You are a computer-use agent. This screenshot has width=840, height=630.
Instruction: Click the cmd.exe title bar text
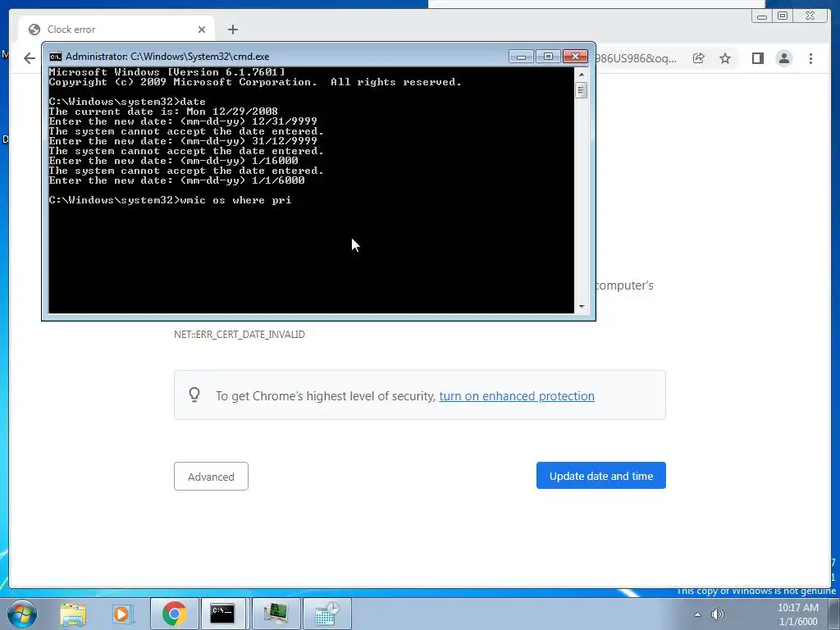click(167, 57)
